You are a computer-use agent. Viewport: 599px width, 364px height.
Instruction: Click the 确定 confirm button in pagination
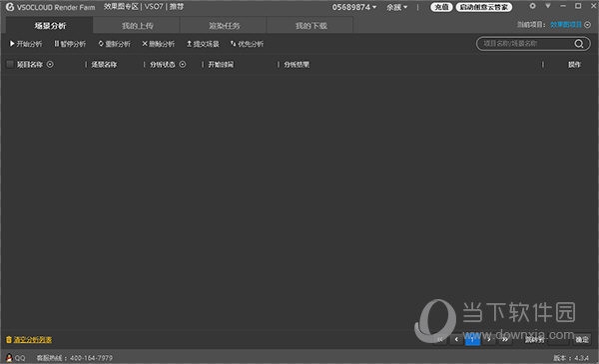coord(582,340)
